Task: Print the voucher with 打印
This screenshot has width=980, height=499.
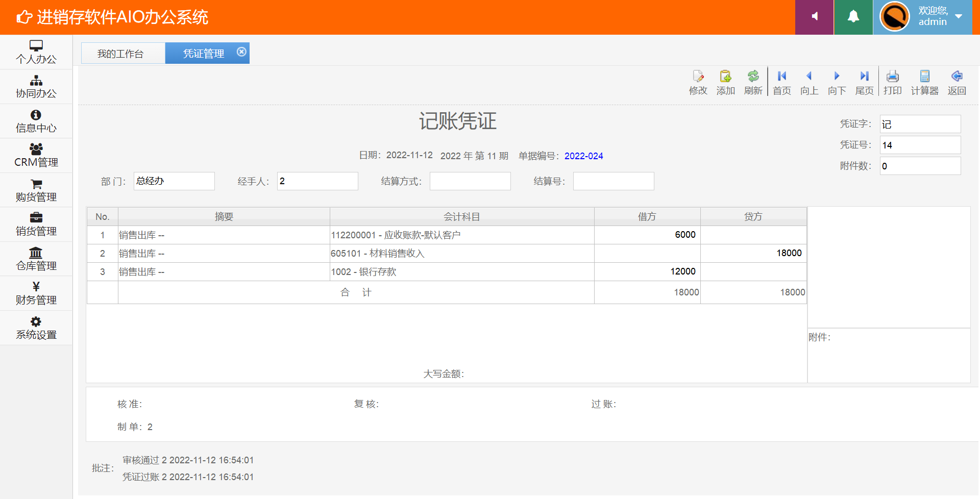Action: tap(892, 83)
